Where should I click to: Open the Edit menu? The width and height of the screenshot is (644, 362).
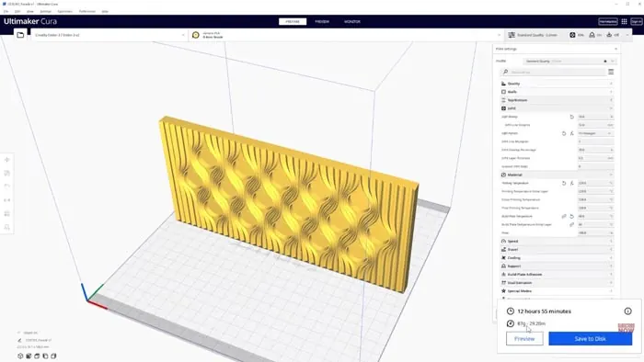17,11
